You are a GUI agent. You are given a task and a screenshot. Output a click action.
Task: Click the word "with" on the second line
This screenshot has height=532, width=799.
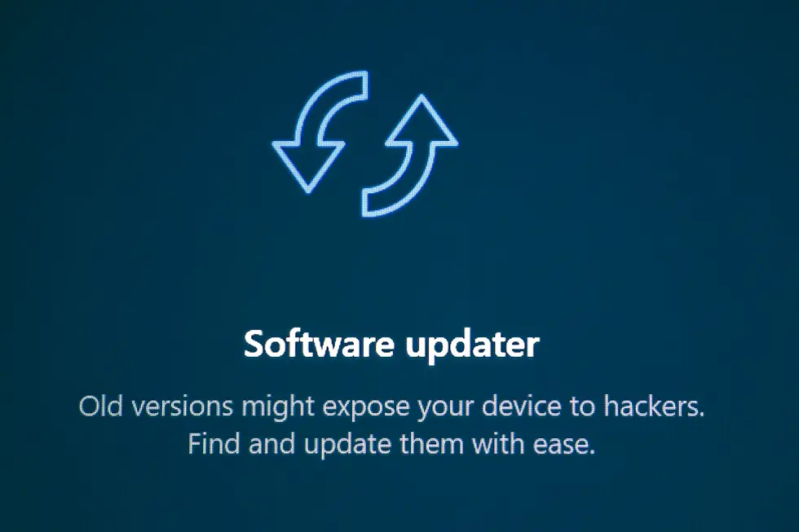click(x=498, y=443)
